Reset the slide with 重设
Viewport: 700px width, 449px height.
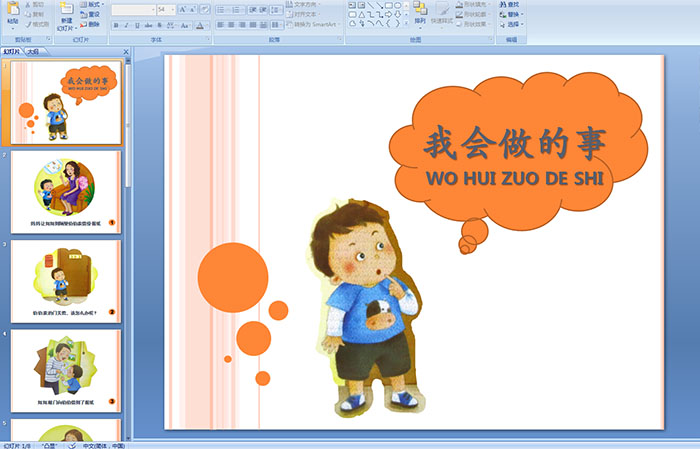tap(90, 14)
